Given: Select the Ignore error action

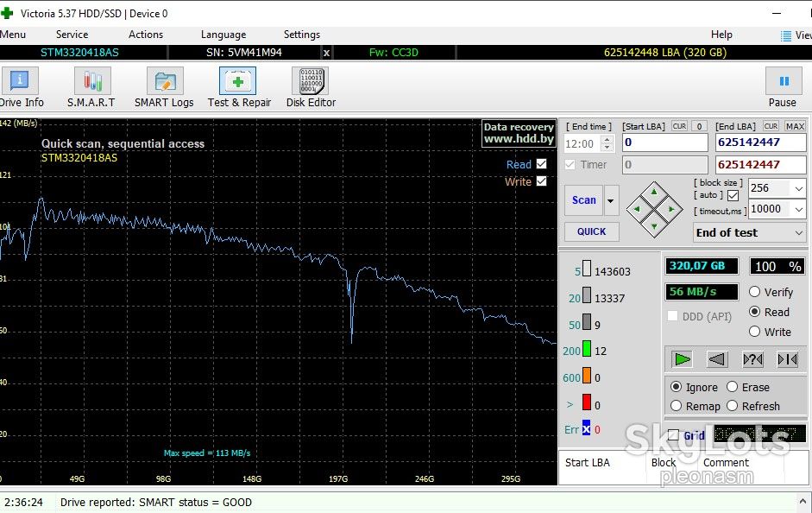Looking at the screenshot, I should [676, 387].
